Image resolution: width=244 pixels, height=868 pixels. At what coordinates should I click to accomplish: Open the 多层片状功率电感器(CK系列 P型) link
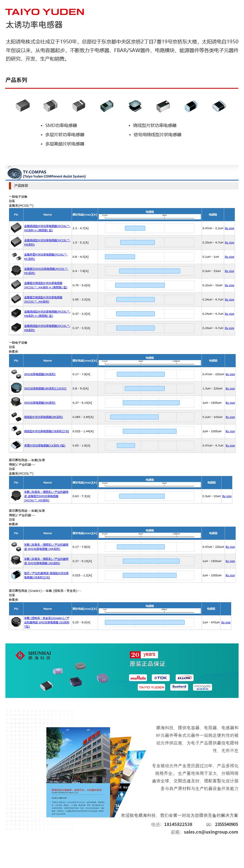pyautogui.click(x=44, y=445)
